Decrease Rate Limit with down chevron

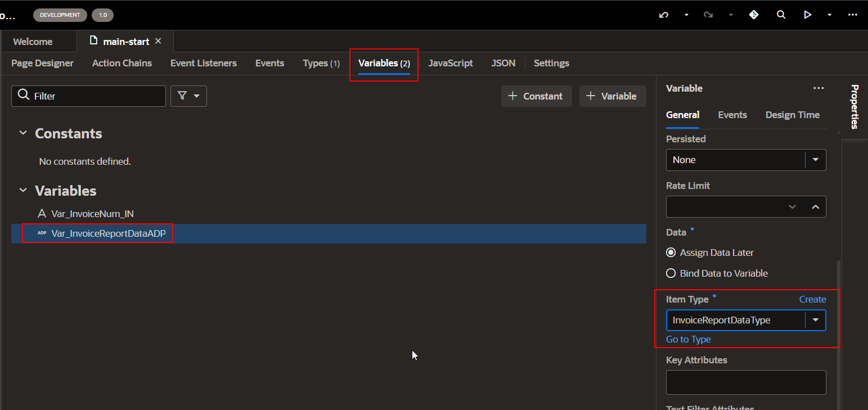click(793, 207)
